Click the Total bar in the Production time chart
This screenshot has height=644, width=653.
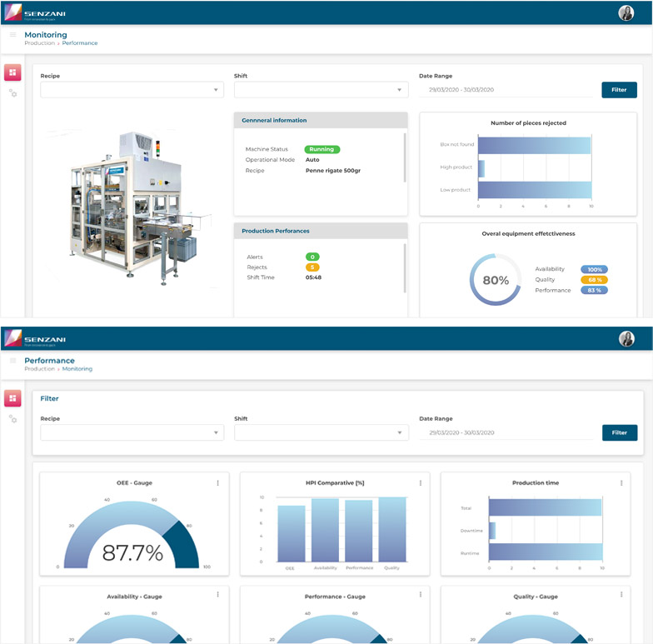[x=545, y=507]
